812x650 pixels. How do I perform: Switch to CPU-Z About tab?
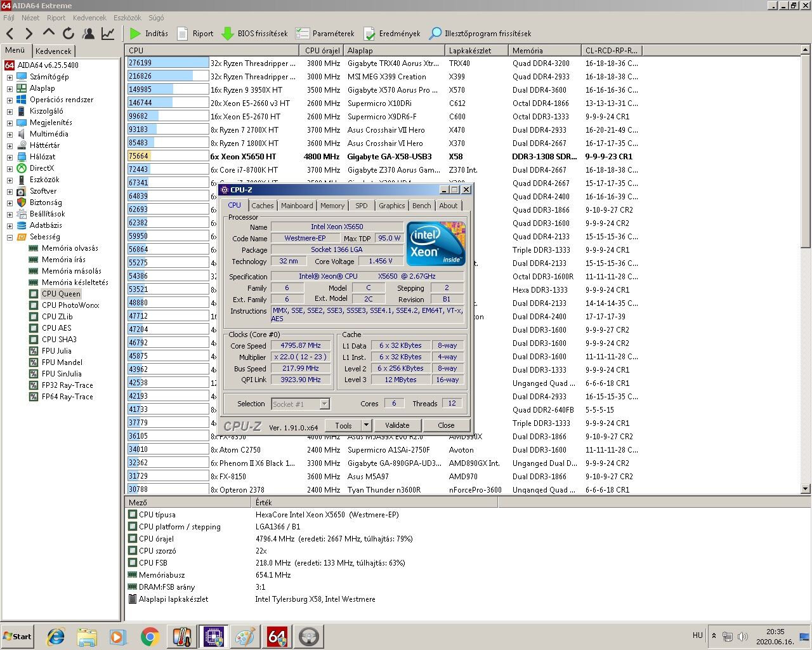tap(448, 206)
